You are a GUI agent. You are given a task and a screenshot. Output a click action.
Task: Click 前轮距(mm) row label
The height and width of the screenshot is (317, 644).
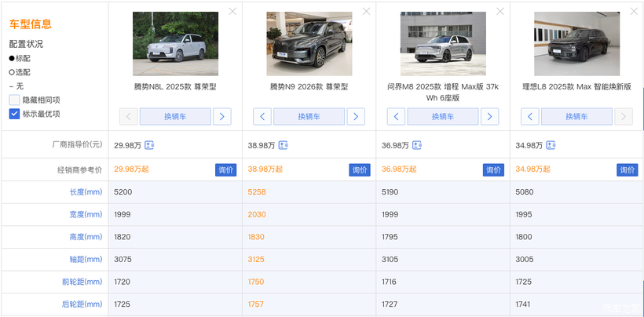click(x=82, y=282)
